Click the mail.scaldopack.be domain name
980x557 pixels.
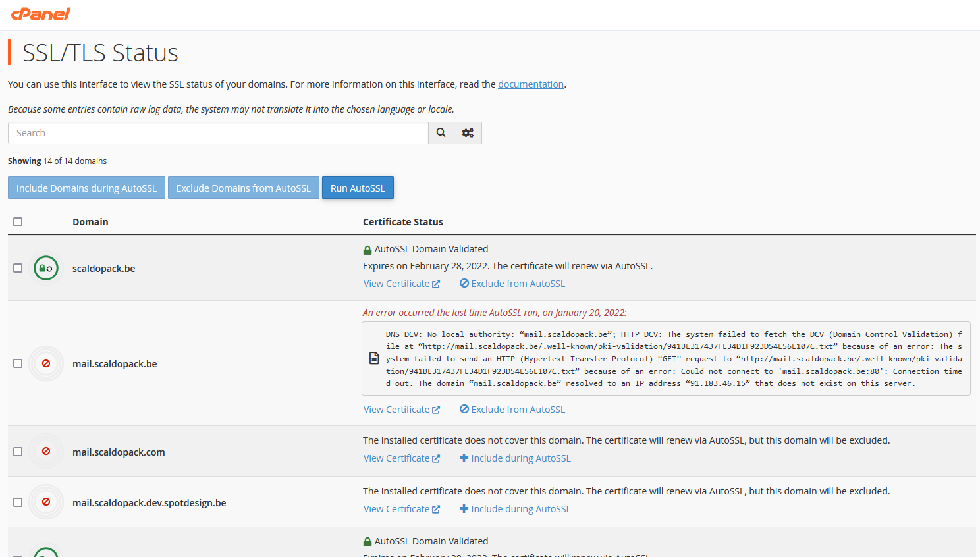115,364
